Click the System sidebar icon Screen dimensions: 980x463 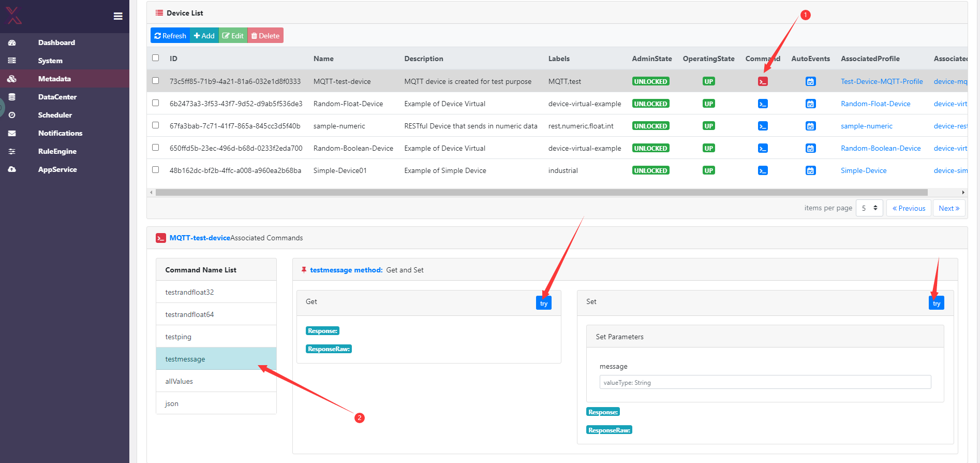pos(12,61)
